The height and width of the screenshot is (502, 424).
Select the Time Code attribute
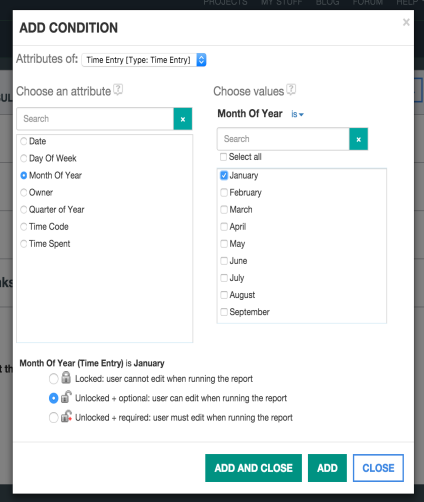point(24,227)
